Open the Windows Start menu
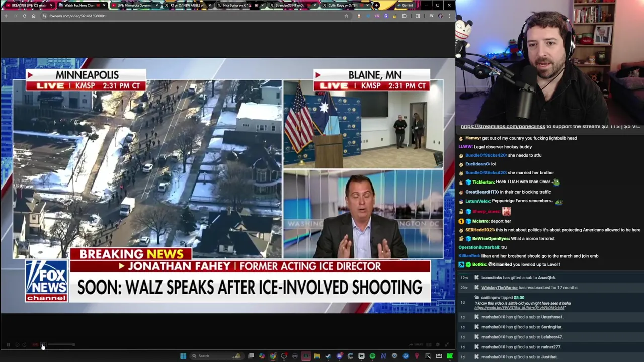Viewport: 644px width, 362px height. (x=183, y=356)
